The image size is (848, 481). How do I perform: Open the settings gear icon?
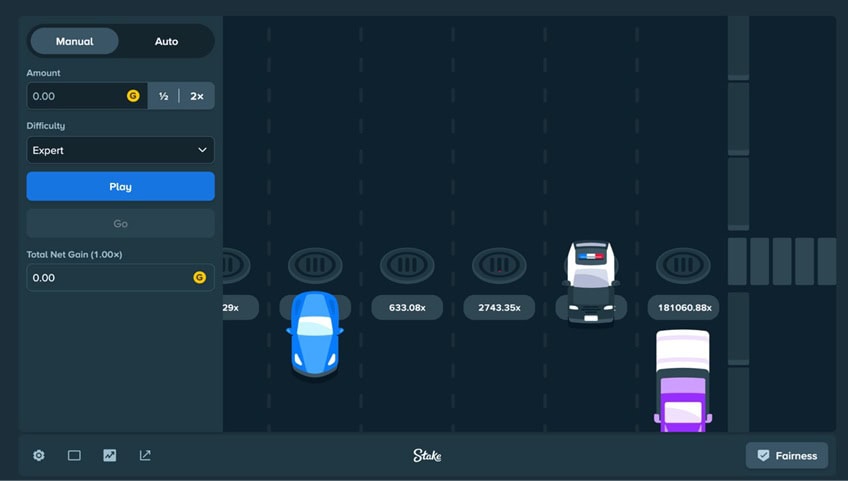(39, 456)
